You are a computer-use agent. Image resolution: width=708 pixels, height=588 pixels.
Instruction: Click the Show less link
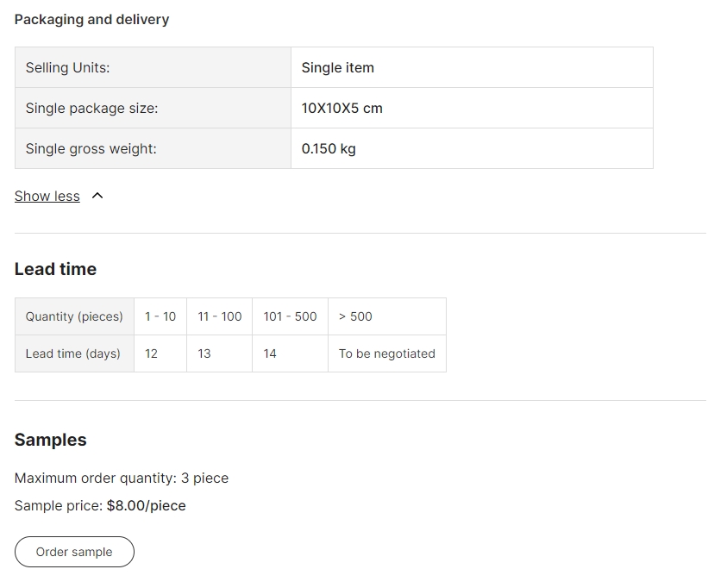tap(47, 197)
